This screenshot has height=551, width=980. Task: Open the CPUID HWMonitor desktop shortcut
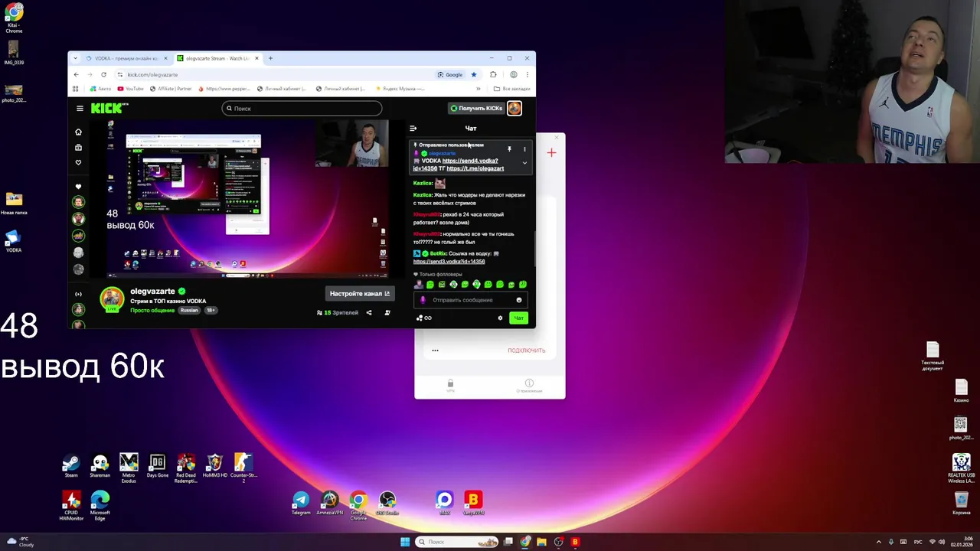pyautogui.click(x=71, y=506)
